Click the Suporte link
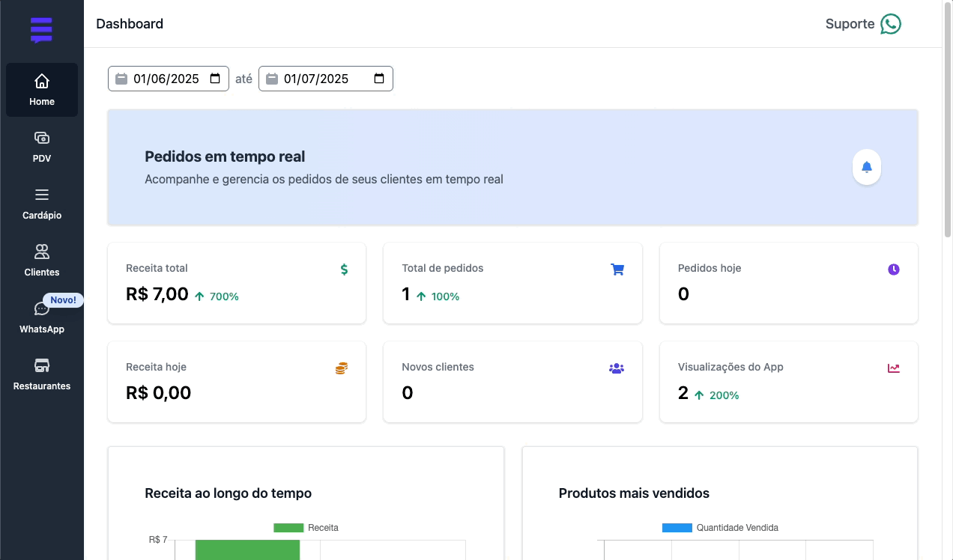953x560 pixels. click(x=850, y=24)
